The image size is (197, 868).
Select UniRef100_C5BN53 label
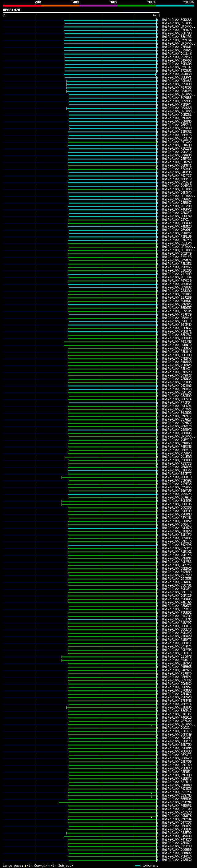tap(176, 349)
